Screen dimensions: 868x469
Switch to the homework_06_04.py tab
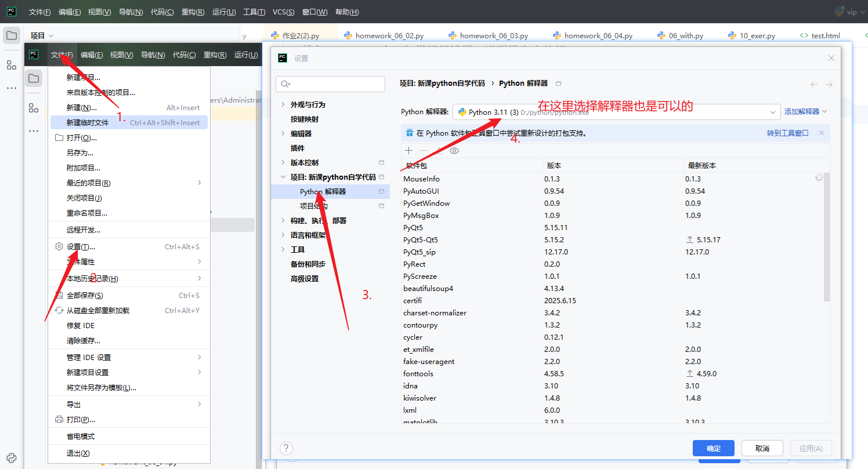coord(592,35)
